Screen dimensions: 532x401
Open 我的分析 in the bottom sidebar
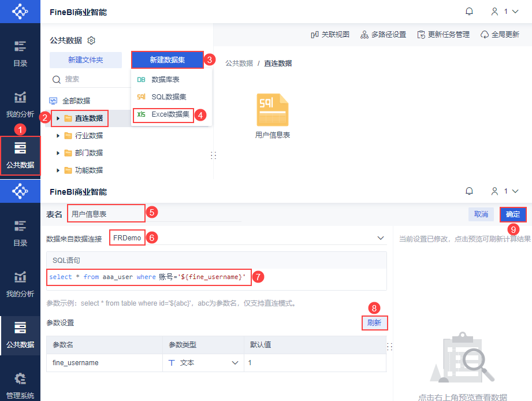point(20,284)
